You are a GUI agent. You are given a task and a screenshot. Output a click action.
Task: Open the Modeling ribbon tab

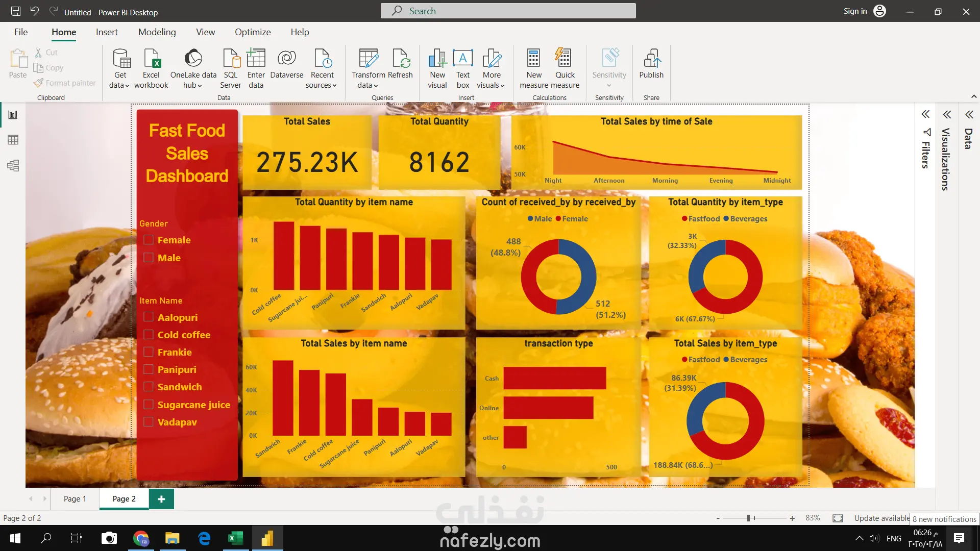point(157,32)
